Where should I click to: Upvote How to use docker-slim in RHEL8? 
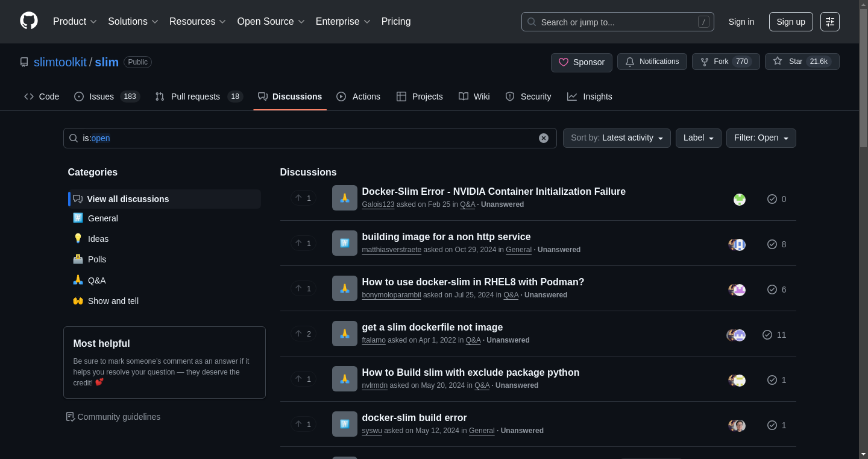303,288
